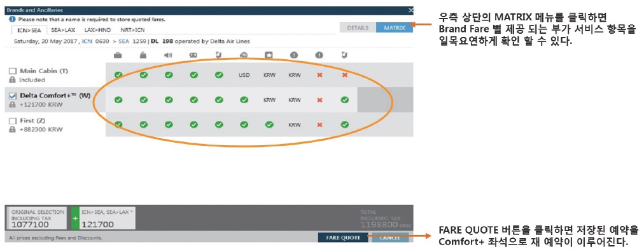The height and width of the screenshot is (249, 644).
Task: Click the padlock icon beside +882300 KRW
Action: click(12, 129)
